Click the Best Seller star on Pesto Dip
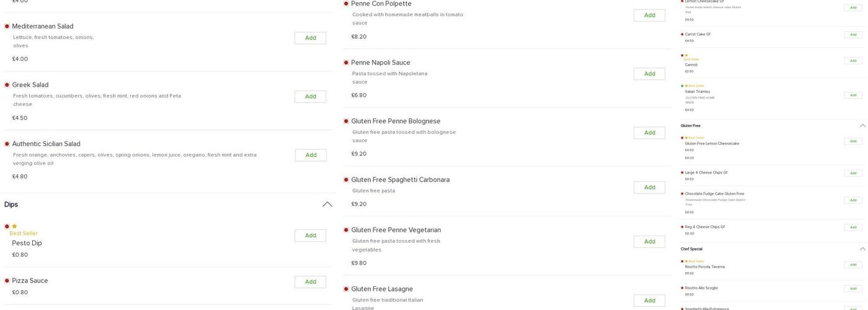 [x=14, y=226]
